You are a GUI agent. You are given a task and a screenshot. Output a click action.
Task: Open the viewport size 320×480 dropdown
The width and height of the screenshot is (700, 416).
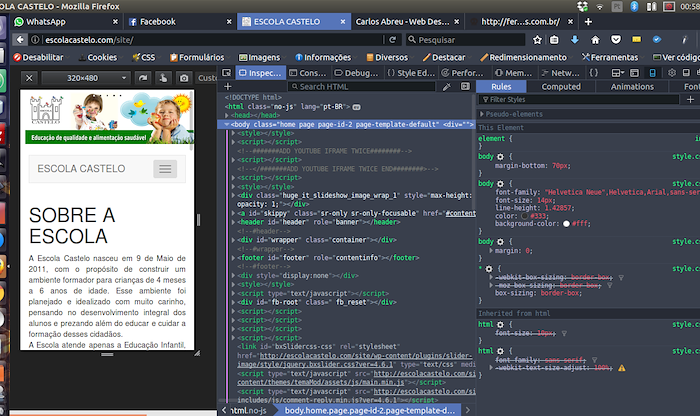click(85, 78)
